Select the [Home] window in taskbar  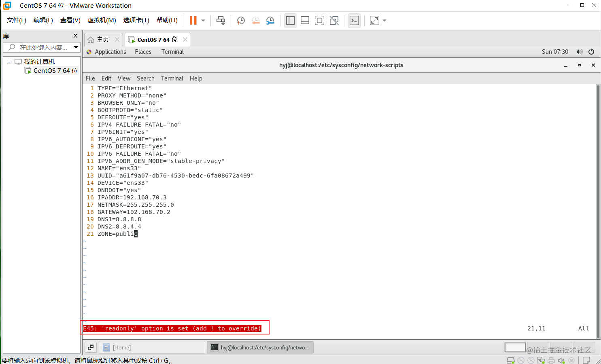153,347
